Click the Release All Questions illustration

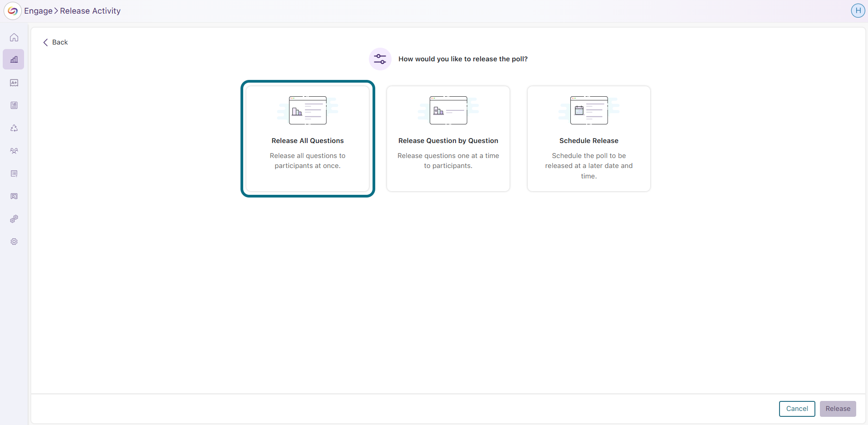coord(308,110)
